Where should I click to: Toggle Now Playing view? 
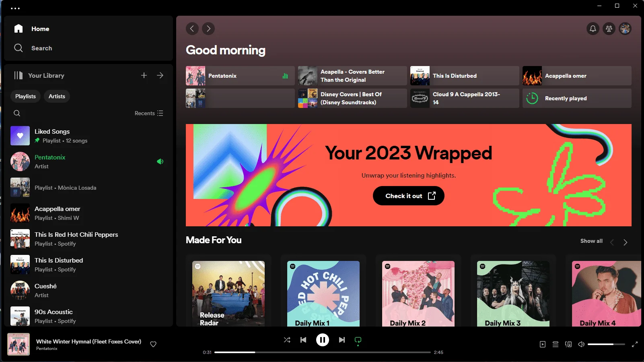(543, 344)
